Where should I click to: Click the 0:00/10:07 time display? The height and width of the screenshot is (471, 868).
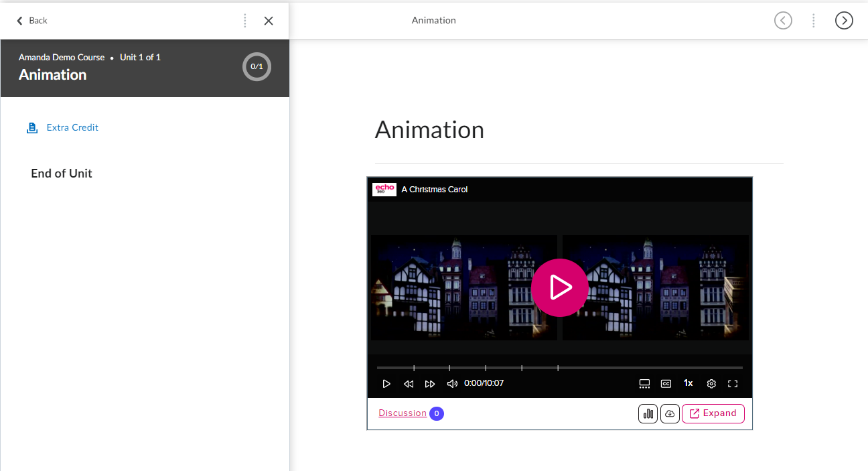(484, 383)
